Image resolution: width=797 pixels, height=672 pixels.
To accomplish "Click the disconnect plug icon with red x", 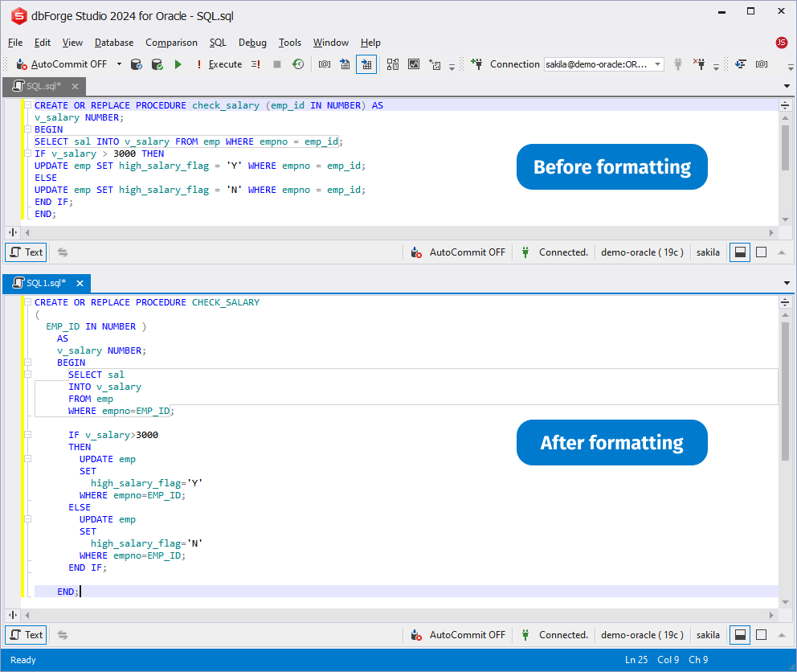I will [699, 64].
